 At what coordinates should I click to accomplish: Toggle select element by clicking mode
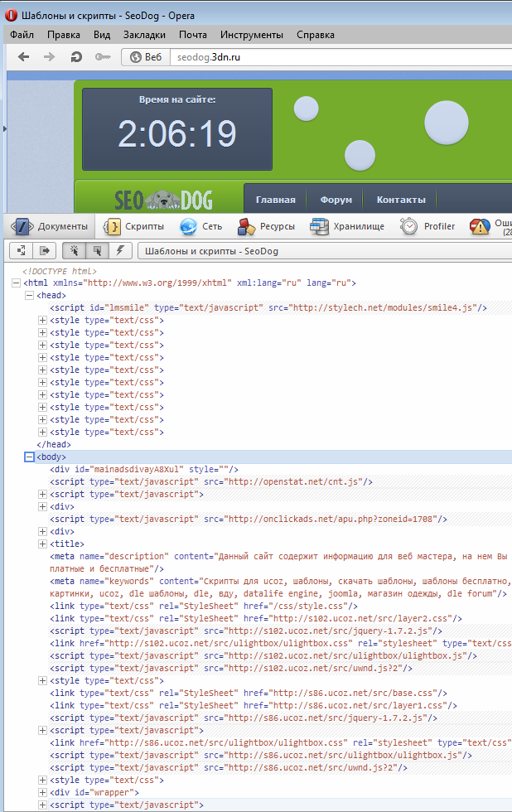click(75, 249)
